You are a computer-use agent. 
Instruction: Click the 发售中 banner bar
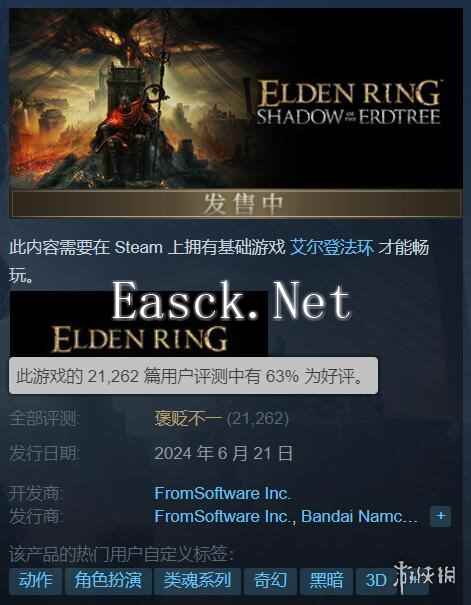click(x=236, y=204)
